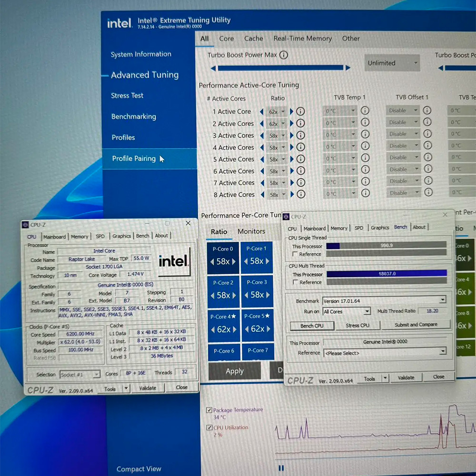Click CPU Single Thread This Processor score bar
This screenshot has height=476, width=476.
pos(386,245)
